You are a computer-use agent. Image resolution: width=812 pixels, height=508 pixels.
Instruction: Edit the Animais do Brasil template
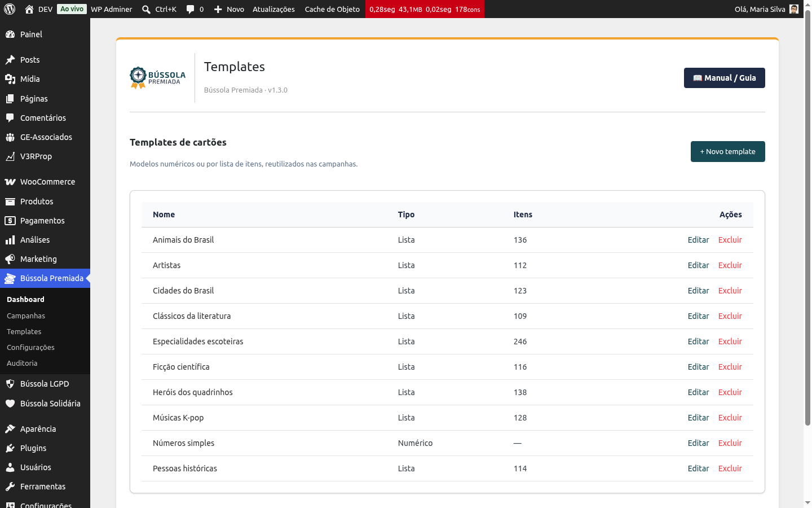click(x=698, y=240)
